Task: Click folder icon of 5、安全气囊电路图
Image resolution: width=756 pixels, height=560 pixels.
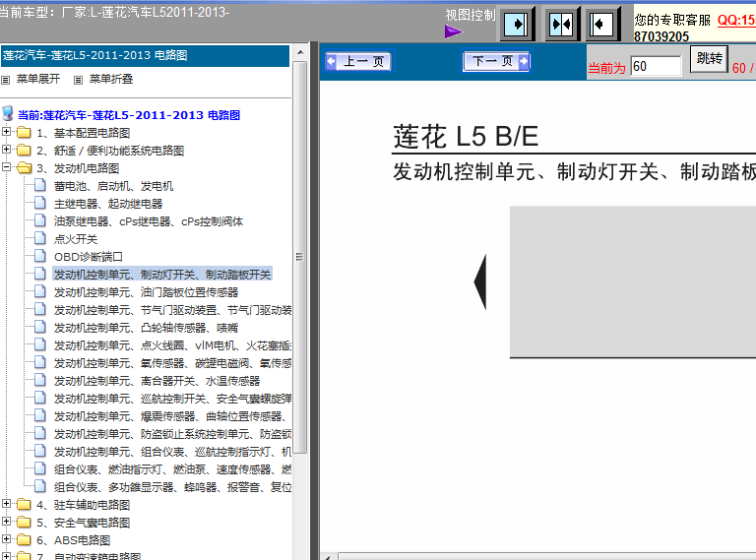Action: [x=24, y=522]
